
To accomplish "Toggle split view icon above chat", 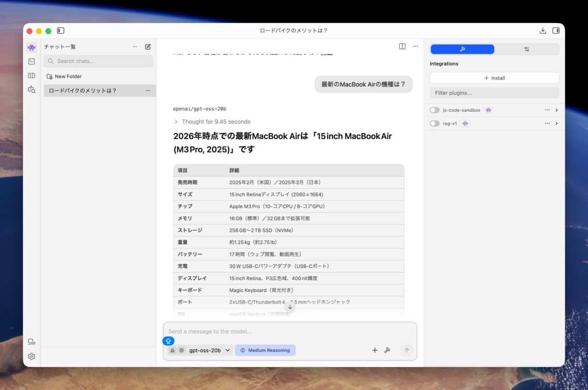I will click(x=402, y=46).
